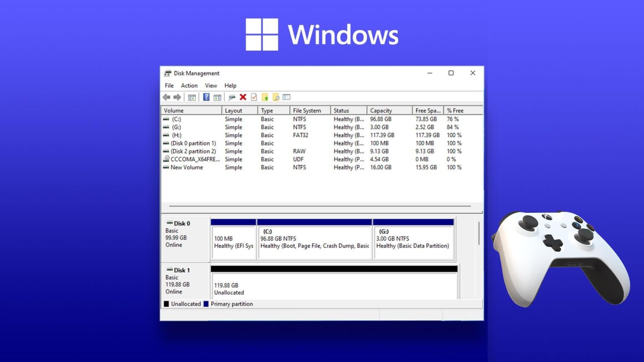Select the (Disk 2 partition 2) volume row

coord(322,151)
